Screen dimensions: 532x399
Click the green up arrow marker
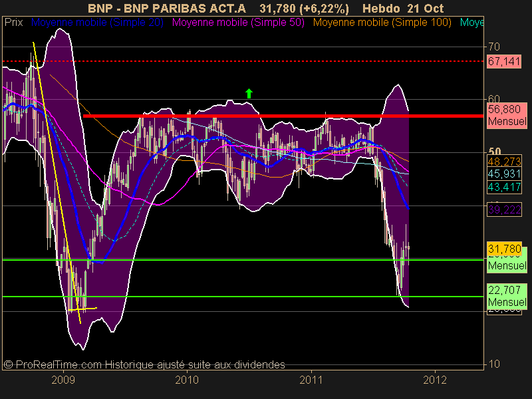249,93
